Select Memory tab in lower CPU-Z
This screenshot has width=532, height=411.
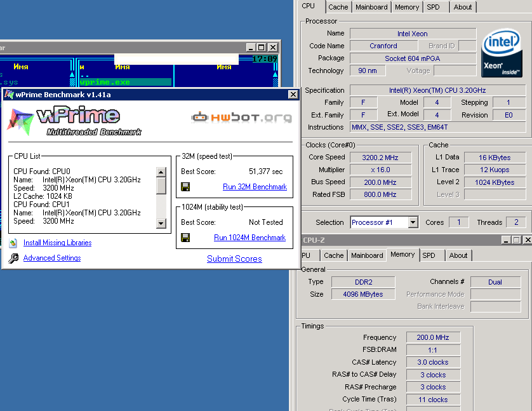(402, 255)
